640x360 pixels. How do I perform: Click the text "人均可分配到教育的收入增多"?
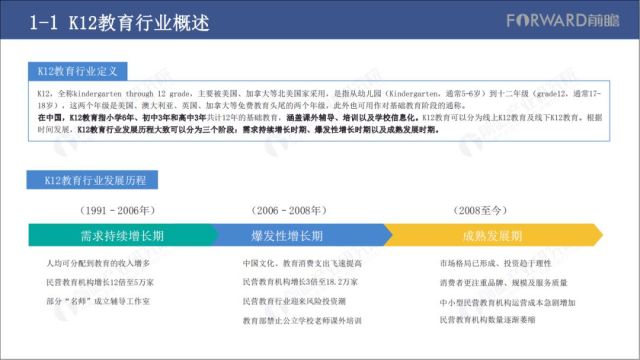(x=98, y=263)
